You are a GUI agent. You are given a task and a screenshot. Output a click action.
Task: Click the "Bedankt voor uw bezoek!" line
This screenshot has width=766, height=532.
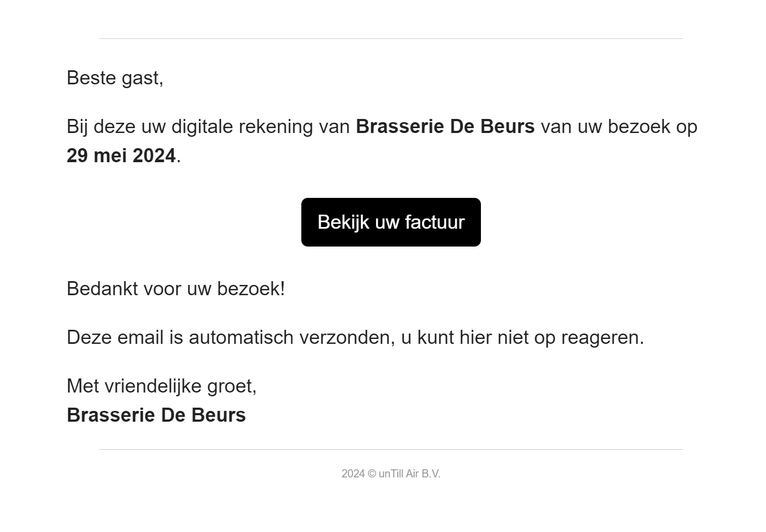point(175,289)
